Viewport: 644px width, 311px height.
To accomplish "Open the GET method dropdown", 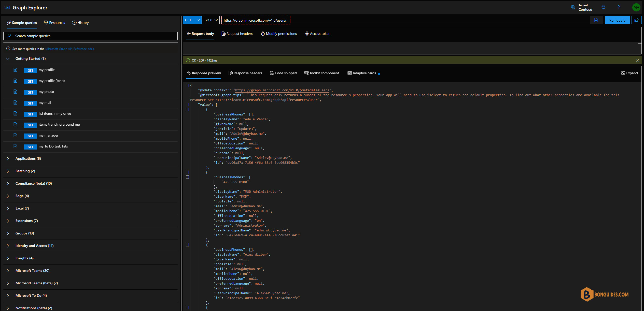I will tap(192, 20).
